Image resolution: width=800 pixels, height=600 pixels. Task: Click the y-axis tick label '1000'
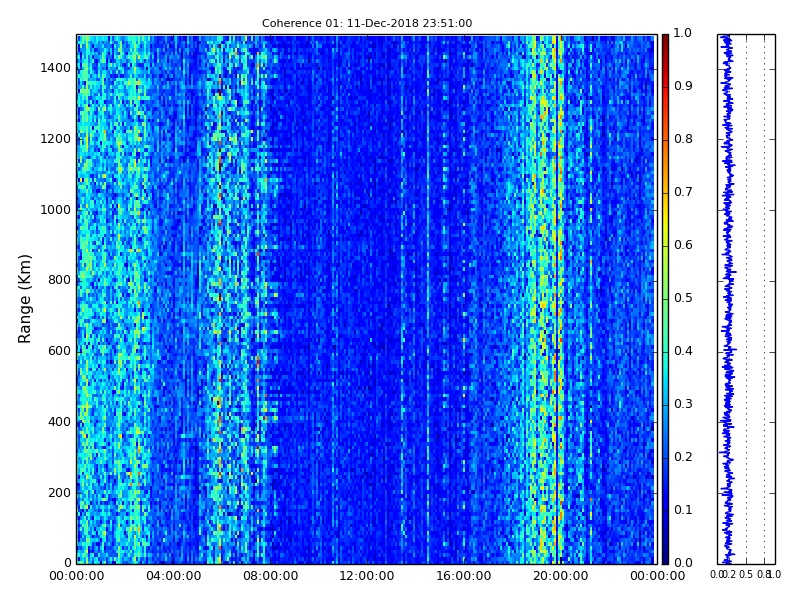tap(56, 210)
